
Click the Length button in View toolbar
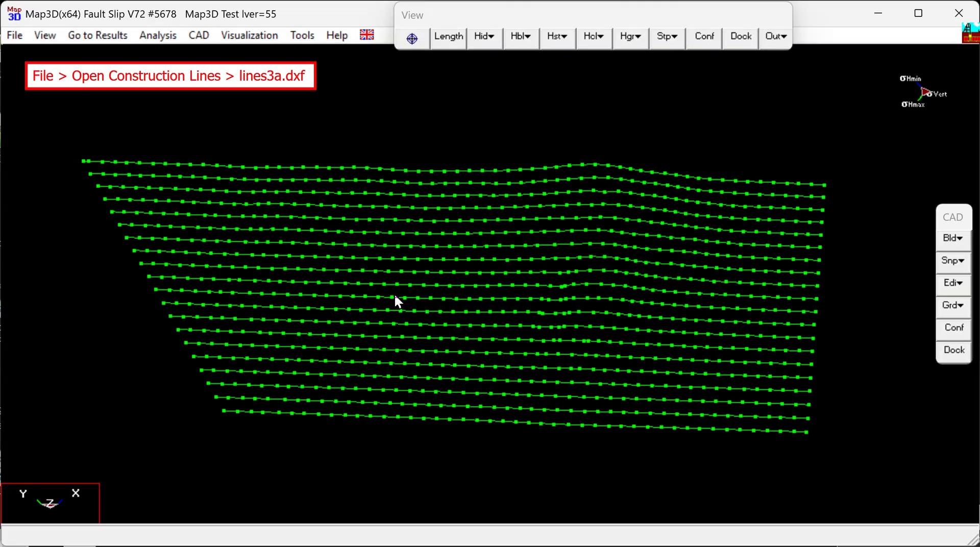point(448,37)
